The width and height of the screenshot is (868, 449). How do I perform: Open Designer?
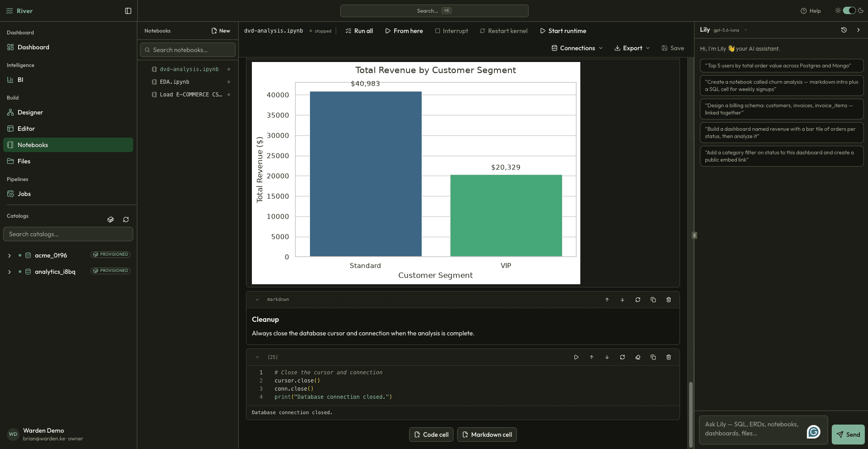(x=68, y=112)
